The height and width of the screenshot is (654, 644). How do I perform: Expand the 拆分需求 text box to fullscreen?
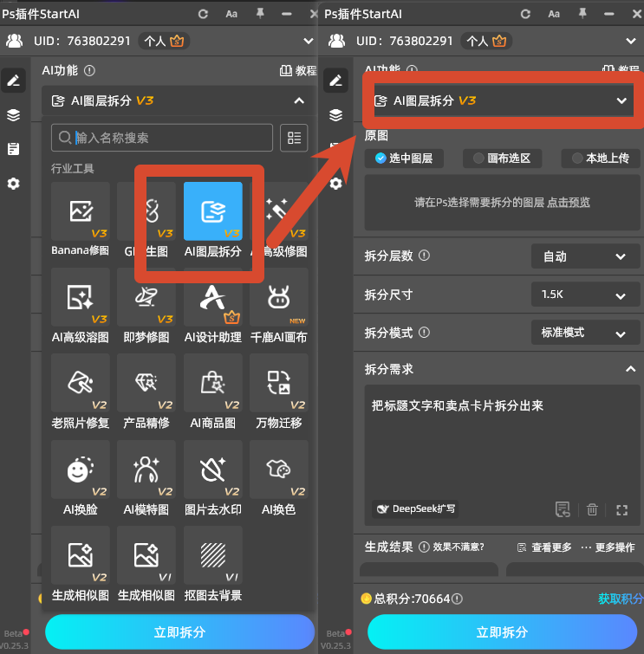click(x=621, y=509)
